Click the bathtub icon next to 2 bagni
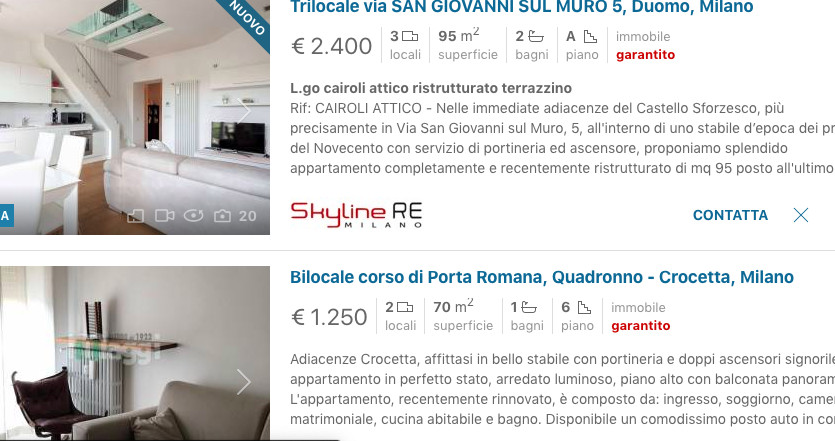 click(536, 37)
